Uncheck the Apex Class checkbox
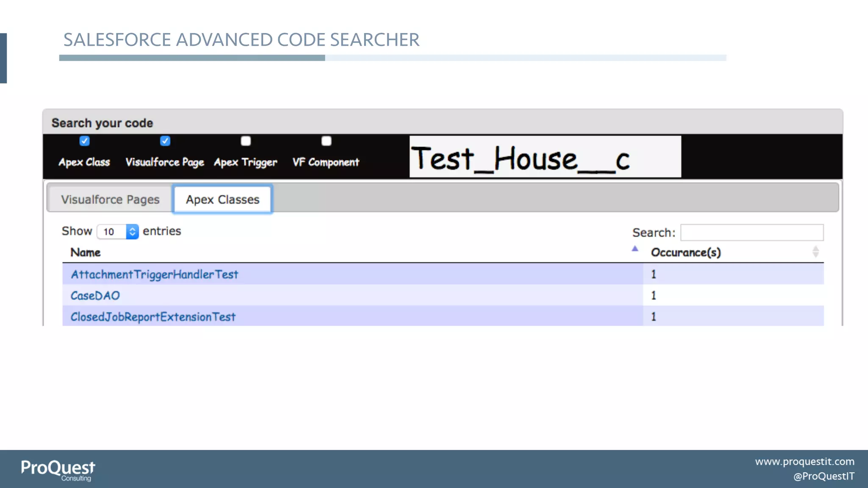 [84, 141]
